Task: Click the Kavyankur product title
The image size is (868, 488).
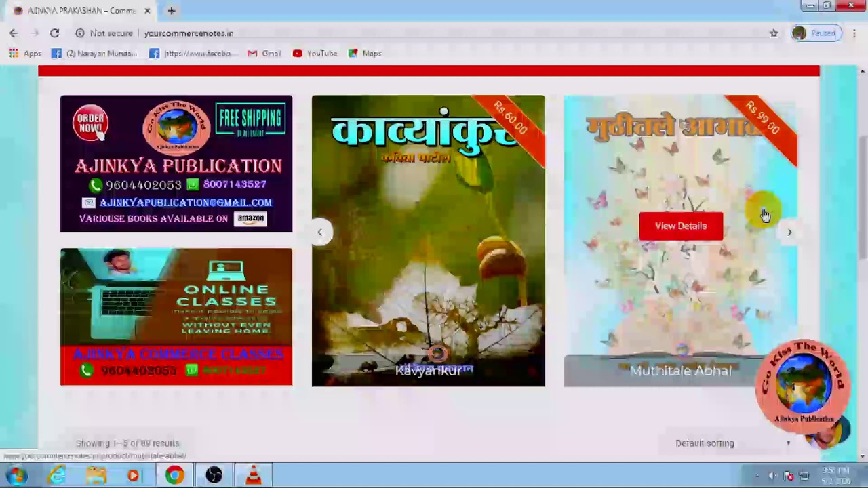Action: (x=428, y=370)
